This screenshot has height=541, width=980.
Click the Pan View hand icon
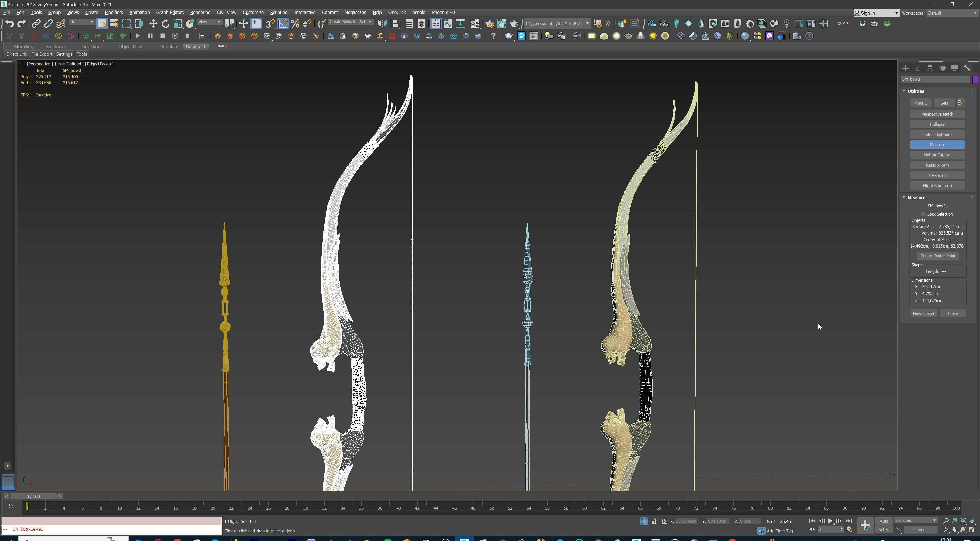click(x=954, y=530)
